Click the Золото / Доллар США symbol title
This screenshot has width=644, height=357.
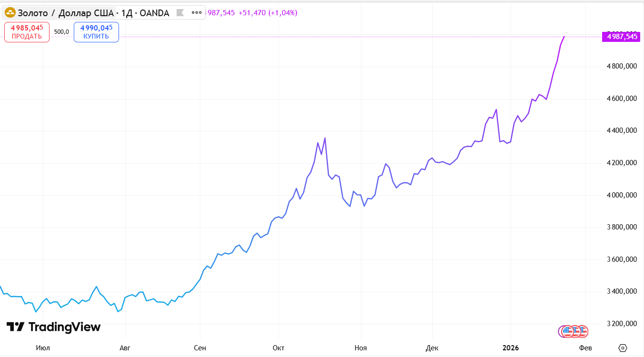pyautogui.click(x=66, y=13)
